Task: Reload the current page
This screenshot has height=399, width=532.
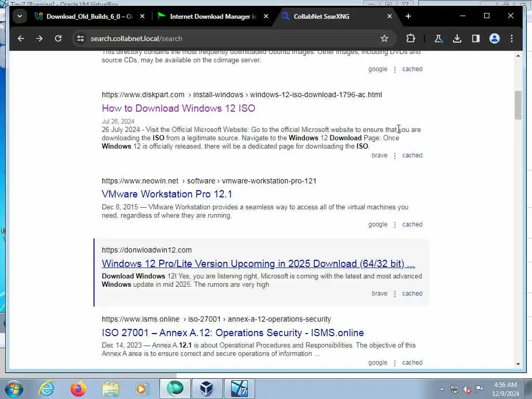Action: coord(58,38)
